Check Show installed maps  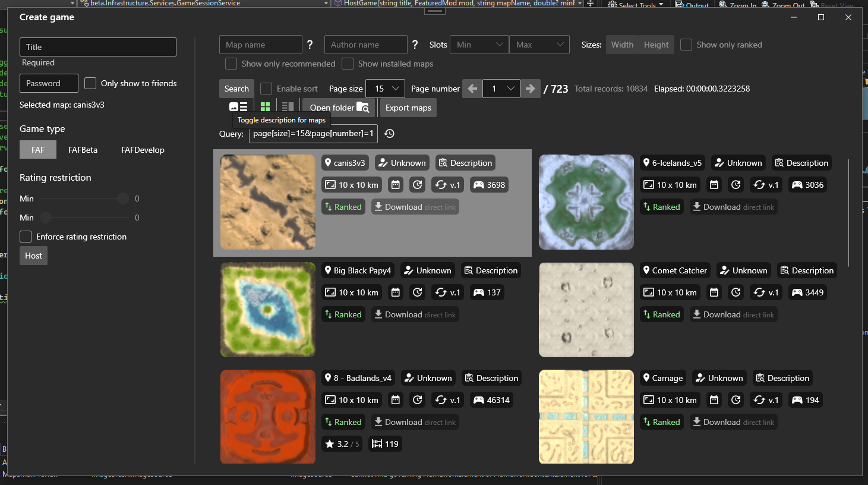click(x=348, y=64)
